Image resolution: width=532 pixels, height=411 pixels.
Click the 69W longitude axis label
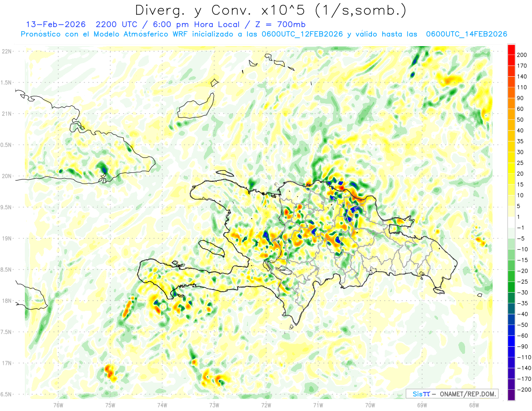pos(422,405)
